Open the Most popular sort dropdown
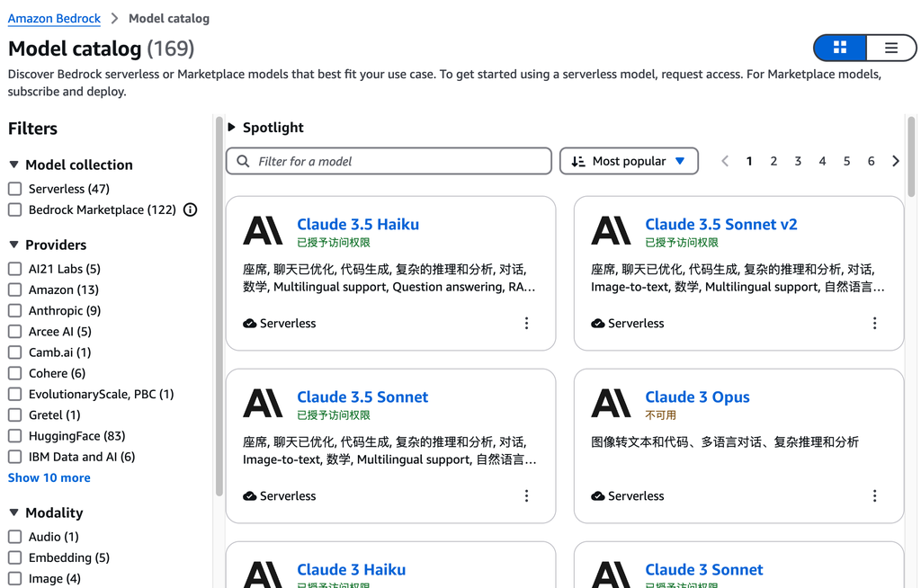 (629, 161)
